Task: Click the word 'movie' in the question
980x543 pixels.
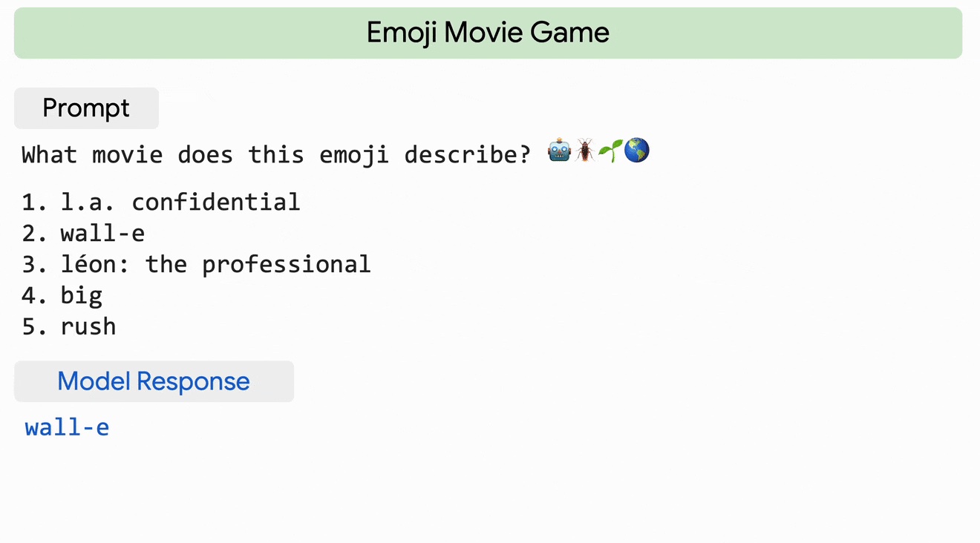Action: point(128,155)
